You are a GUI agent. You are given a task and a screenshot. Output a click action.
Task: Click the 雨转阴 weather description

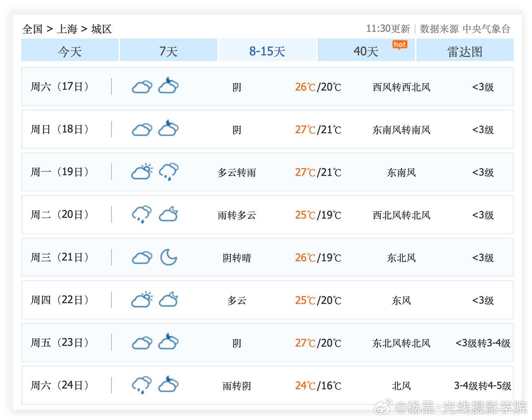pos(237,386)
